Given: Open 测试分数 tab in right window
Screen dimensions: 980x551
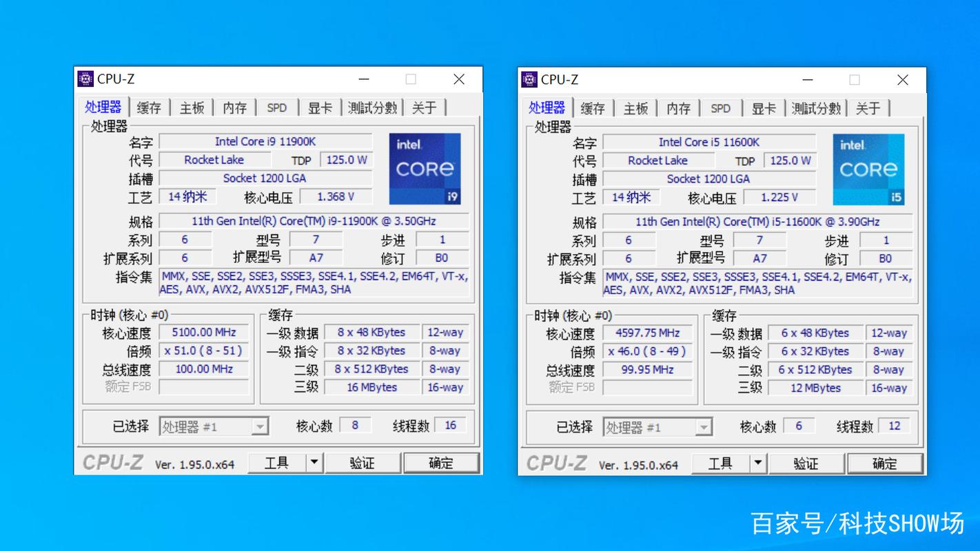Looking at the screenshot, I should coord(817,108).
